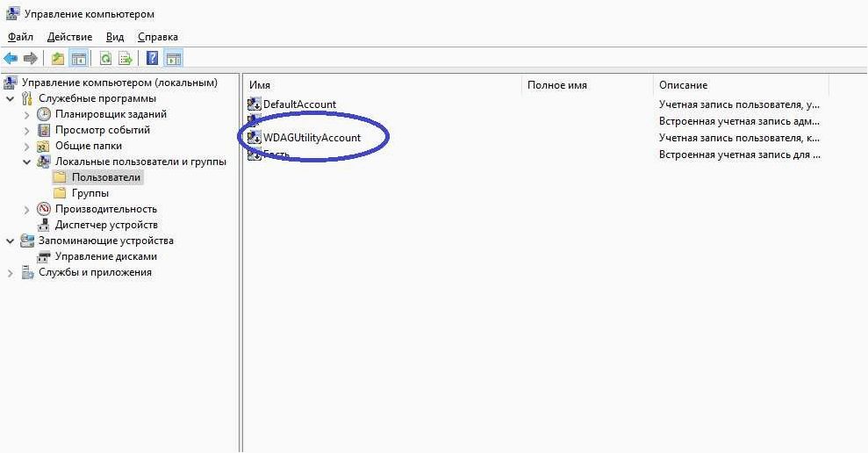This screenshot has width=868, height=453.
Task: Open the Help toolbar icon
Action: click(x=152, y=58)
